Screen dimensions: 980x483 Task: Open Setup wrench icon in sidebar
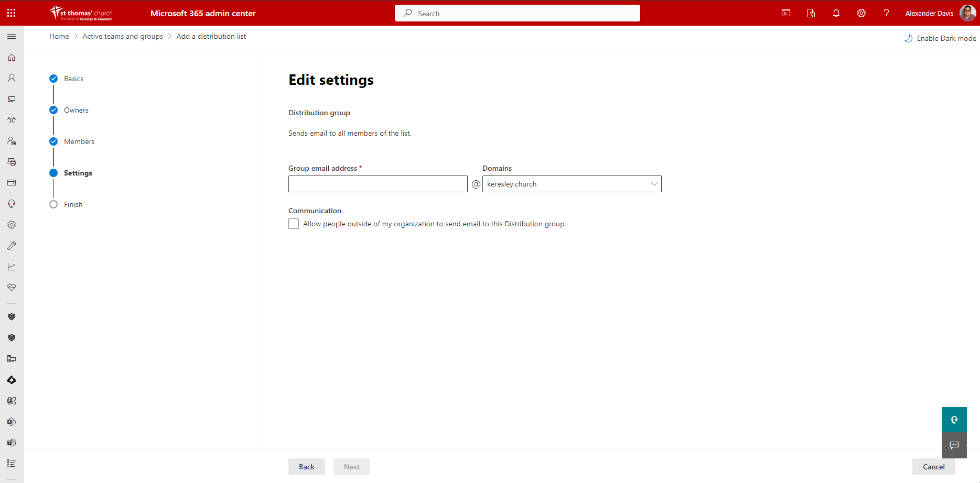tap(12, 246)
